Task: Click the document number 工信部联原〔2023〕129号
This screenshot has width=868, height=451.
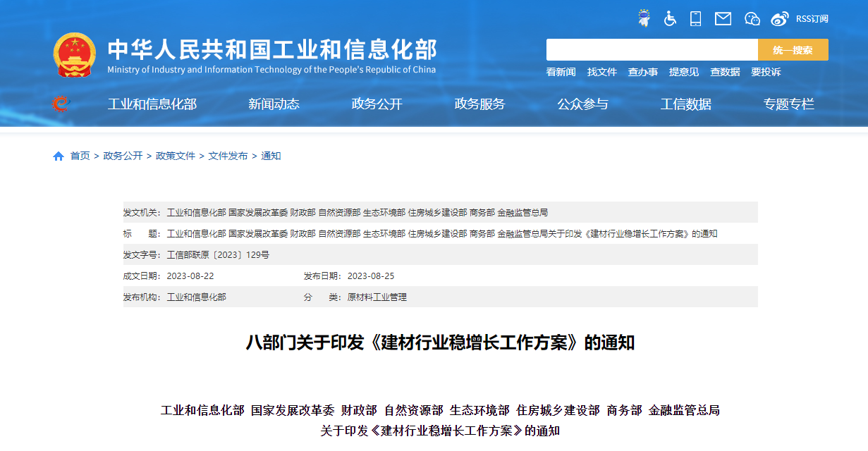Action: (x=218, y=254)
